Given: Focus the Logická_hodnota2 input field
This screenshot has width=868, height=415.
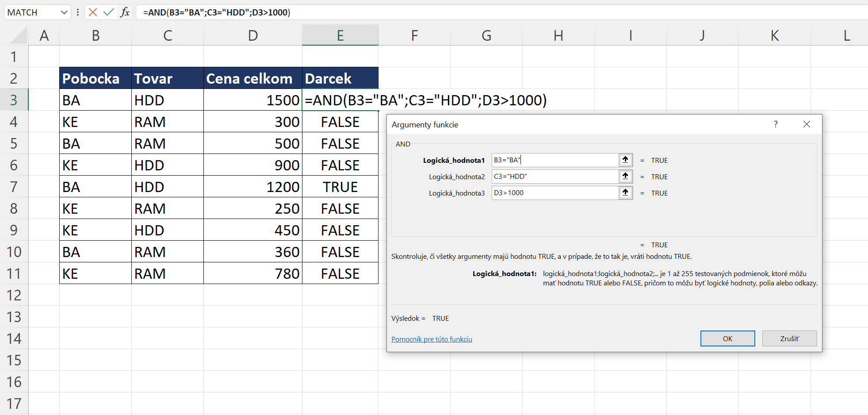Looking at the screenshot, I should point(555,177).
